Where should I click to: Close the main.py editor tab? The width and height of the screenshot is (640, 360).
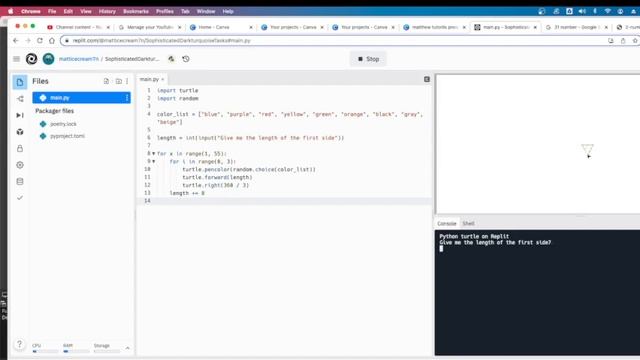162,79
